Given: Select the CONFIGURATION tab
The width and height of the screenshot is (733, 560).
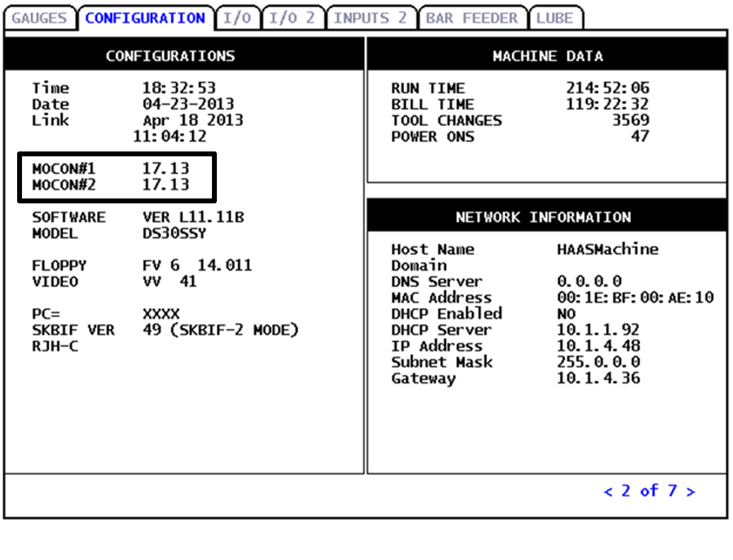Looking at the screenshot, I should coord(145,18).
